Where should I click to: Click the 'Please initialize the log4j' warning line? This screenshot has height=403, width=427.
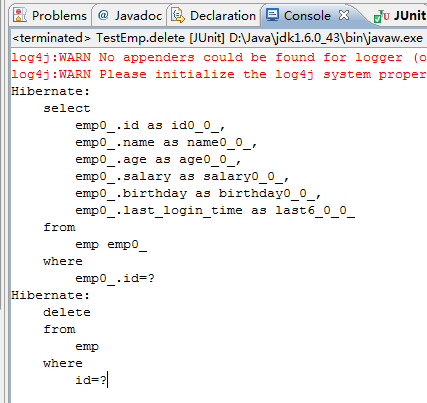click(219, 74)
